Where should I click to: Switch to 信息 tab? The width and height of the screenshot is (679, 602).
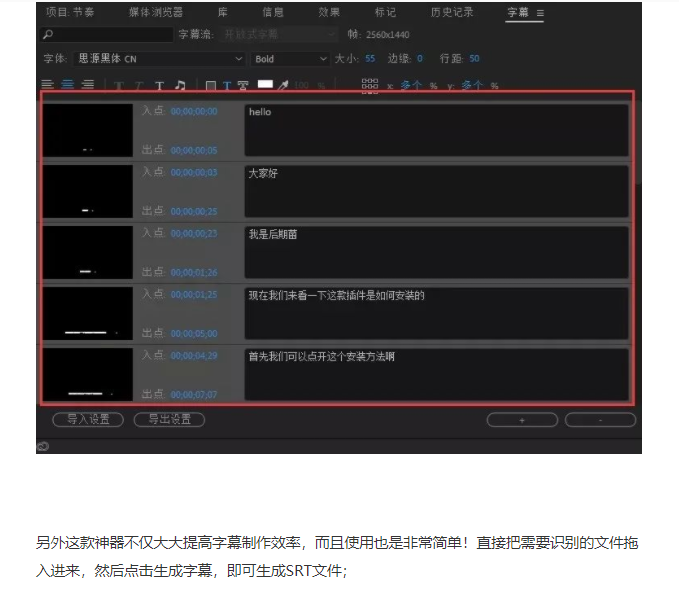coord(273,12)
